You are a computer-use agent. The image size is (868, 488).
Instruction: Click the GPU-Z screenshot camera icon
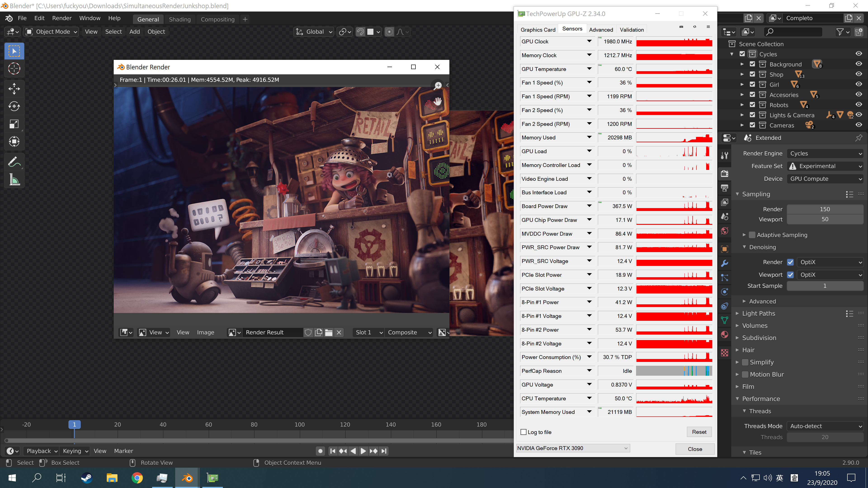[681, 27]
